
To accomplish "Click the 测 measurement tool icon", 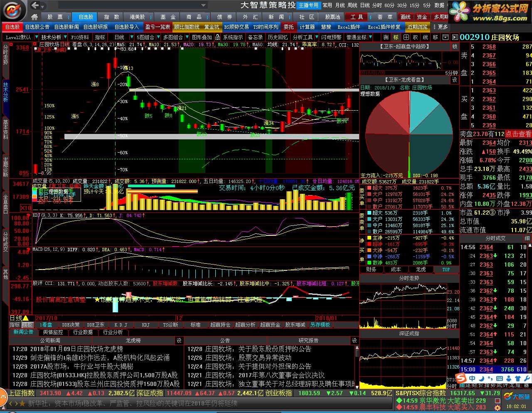I will pyautogui.click(x=386, y=37).
